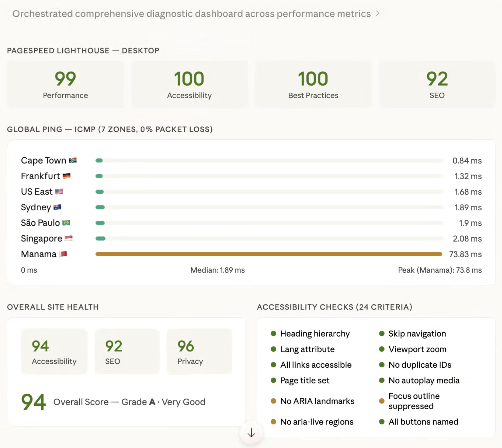Click the amber dot beside Focus outline suppressed
This screenshot has width=502, height=448.
[x=382, y=401]
